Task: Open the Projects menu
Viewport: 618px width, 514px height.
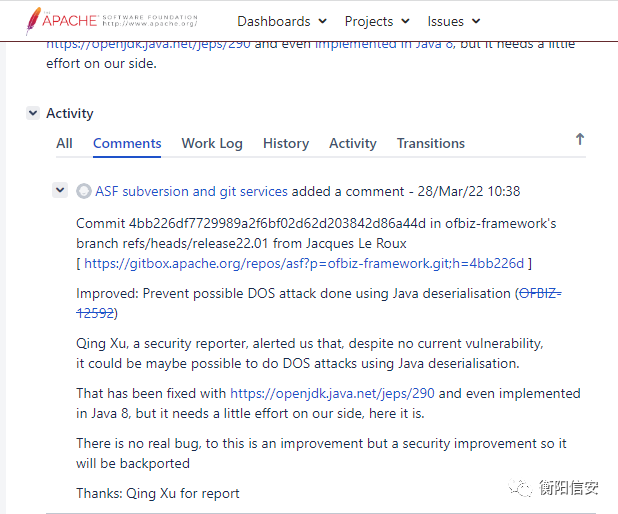Action: tap(377, 21)
